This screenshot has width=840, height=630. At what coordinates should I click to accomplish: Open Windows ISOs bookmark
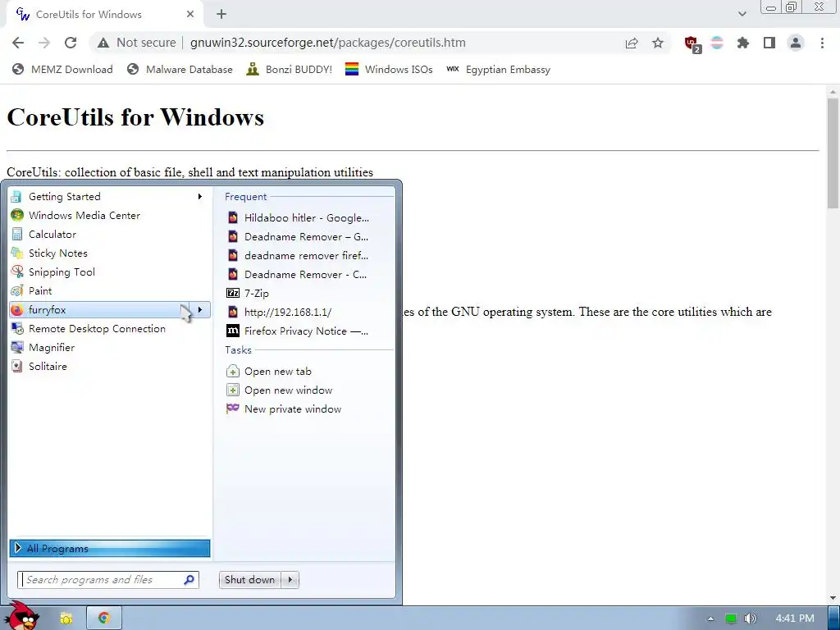tap(389, 69)
